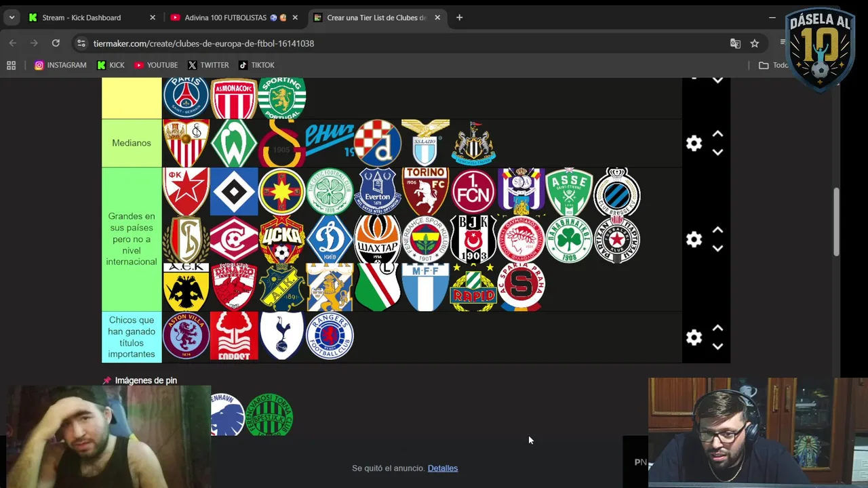Click the Torino FC logo
Viewport: 868px width, 488px height.
click(425, 192)
